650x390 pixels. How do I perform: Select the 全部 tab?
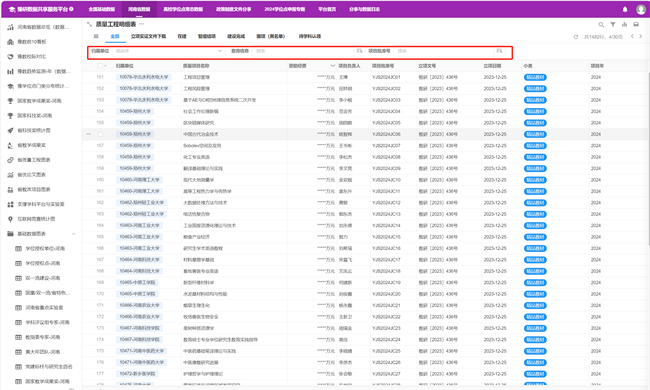click(x=115, y=36)
